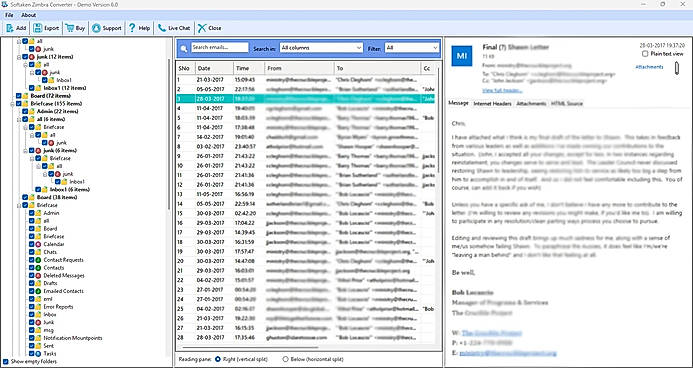
Task: Click the Export toolbar button
Action: click(46, 28)
